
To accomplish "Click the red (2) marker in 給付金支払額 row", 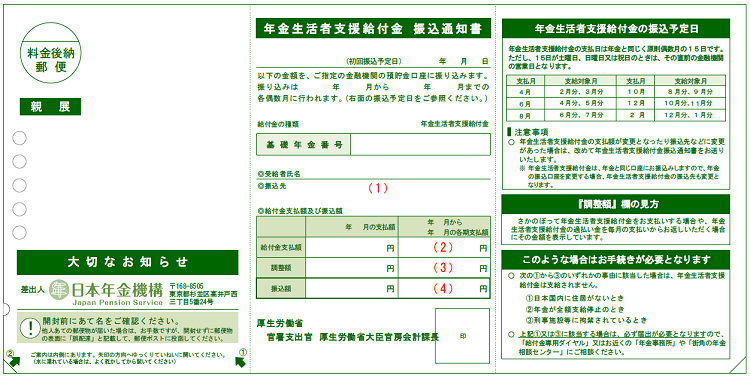I will tap(442, 248).
